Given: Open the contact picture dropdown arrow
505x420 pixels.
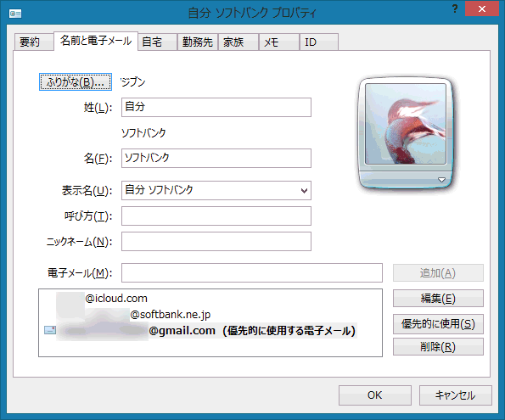Looking at the screenshot, I should [x=441, y=180].
